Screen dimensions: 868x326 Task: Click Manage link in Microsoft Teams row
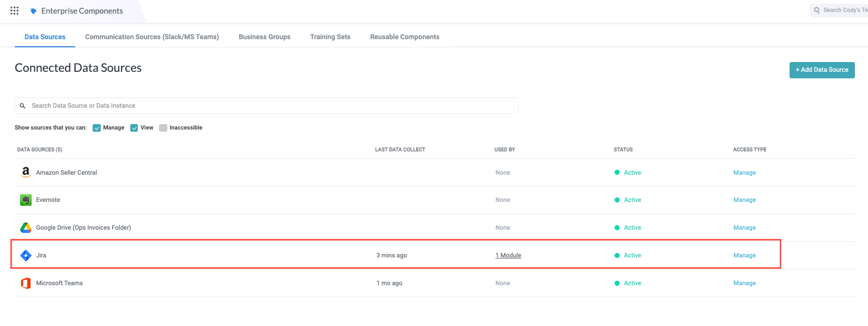click(x=744, y=283)
